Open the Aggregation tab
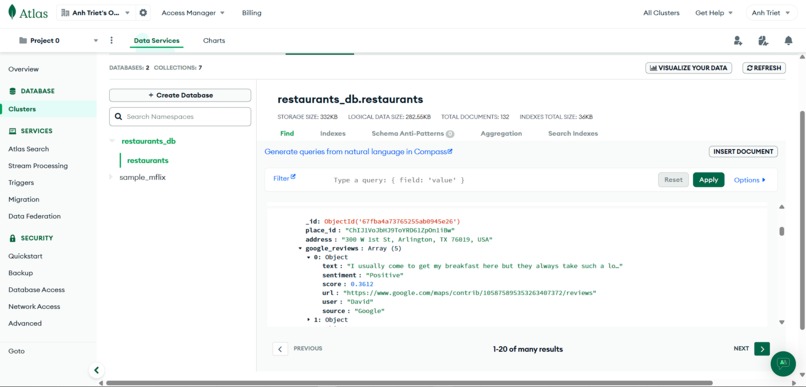Image resolution: width=806 pixels, height=387 pixels. pyautogui.click(x=501, y=134)
